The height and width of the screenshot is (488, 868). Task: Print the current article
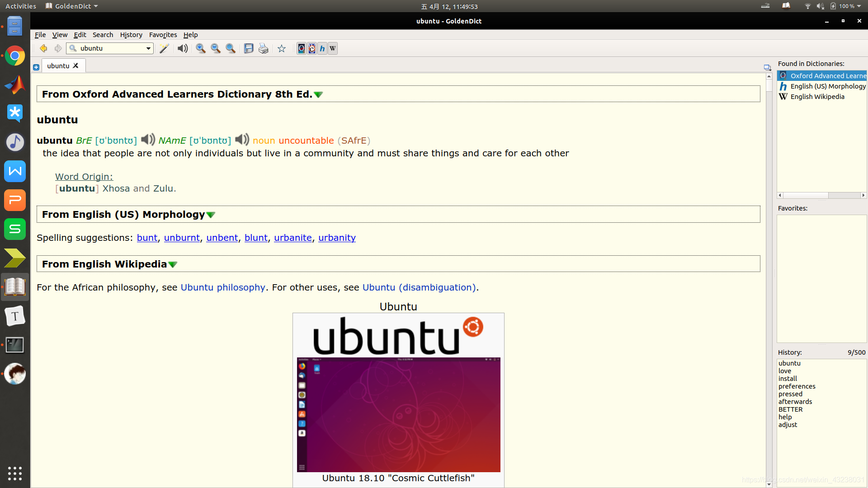click(x=264, y=48)
